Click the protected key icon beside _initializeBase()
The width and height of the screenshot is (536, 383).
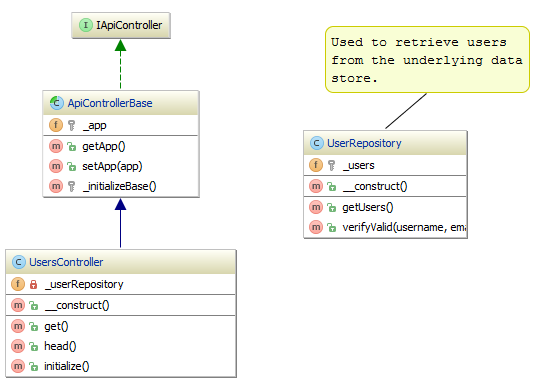(71, 186)
